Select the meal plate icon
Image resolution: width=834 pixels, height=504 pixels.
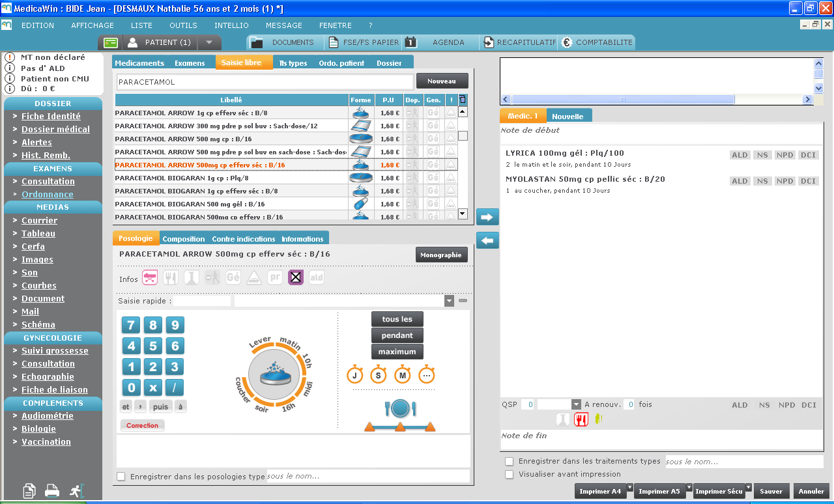[400, 408]
